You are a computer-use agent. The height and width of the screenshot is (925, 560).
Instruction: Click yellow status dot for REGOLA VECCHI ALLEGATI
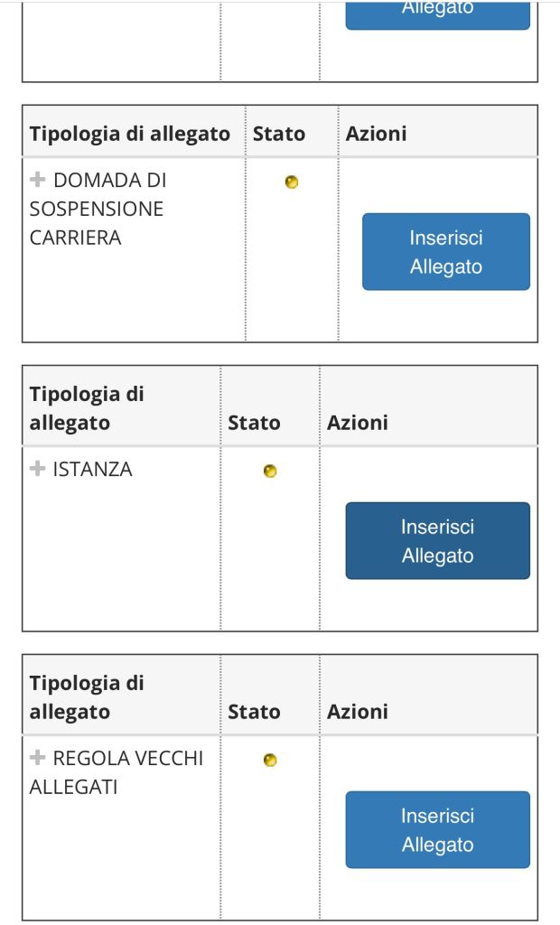[269, 761]
